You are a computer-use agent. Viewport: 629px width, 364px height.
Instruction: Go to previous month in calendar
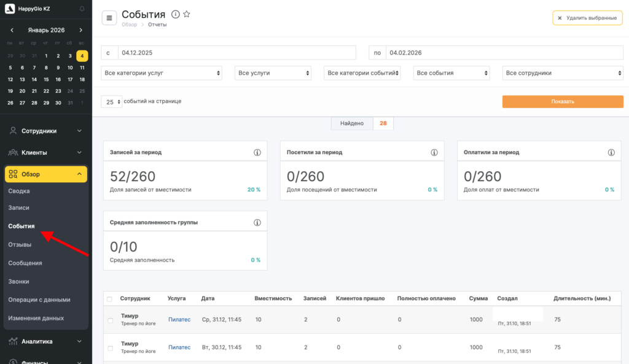point(12,30)
